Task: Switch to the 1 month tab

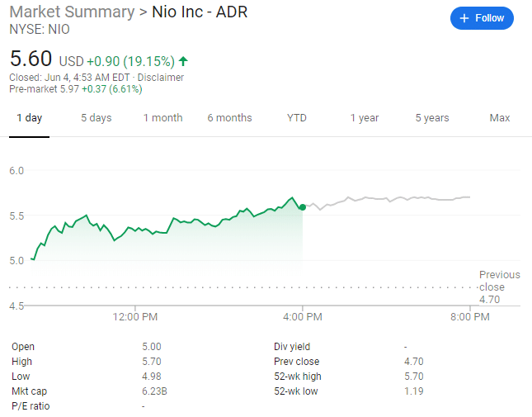Action: tap(162, 118)
